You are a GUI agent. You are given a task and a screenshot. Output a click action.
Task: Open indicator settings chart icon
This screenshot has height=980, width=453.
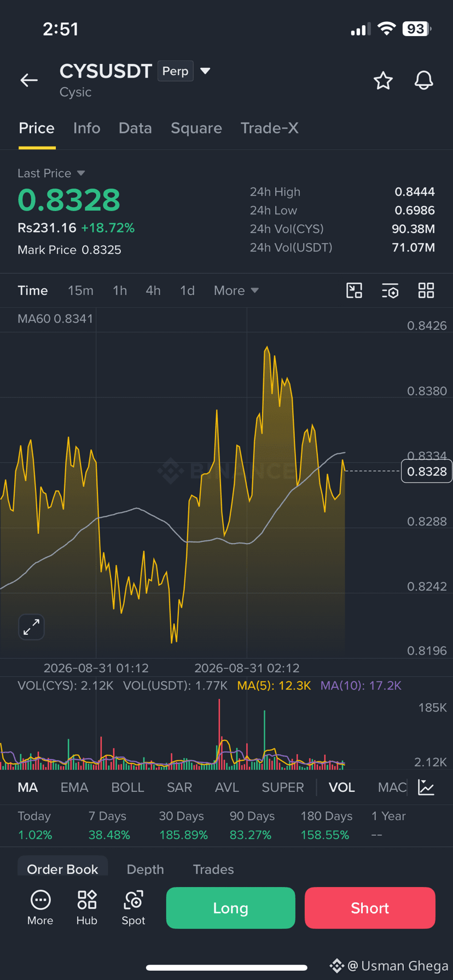(x=426, y=787)
